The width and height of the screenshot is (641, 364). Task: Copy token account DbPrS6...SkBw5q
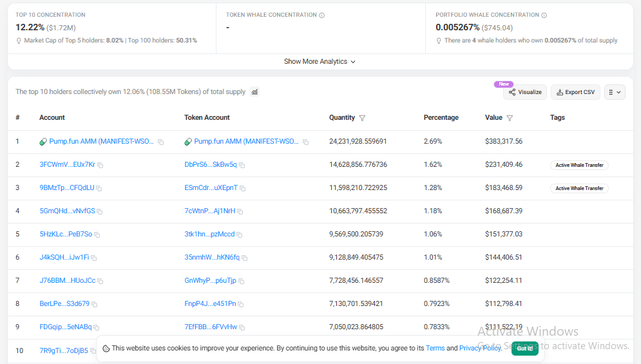242,165
